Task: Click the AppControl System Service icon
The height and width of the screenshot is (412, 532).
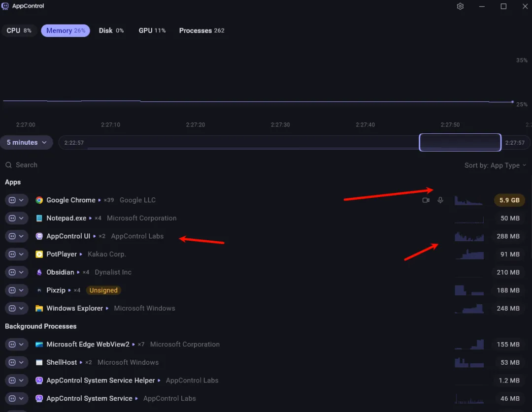Action: (x=39, y=398)
